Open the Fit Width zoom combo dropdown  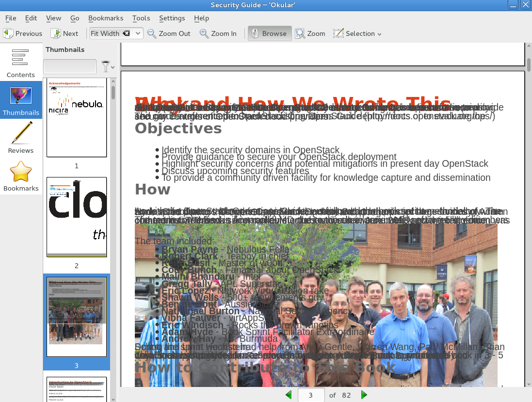tap(138, 33)
